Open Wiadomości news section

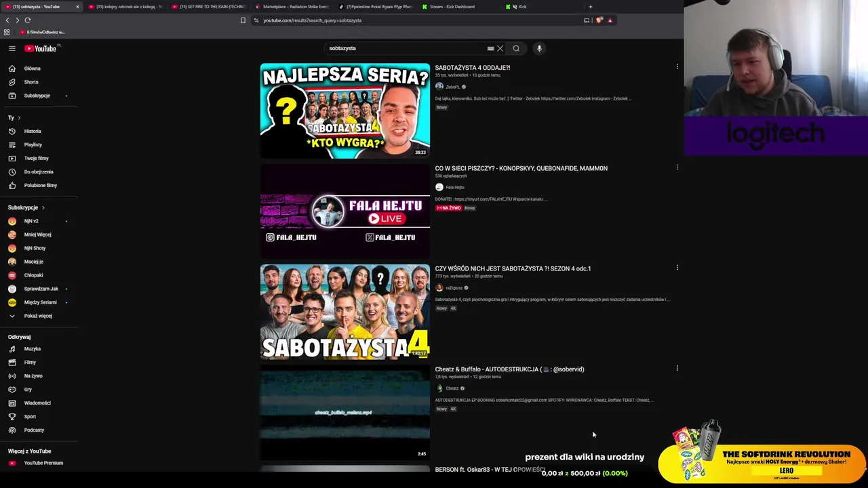point(37,403)
